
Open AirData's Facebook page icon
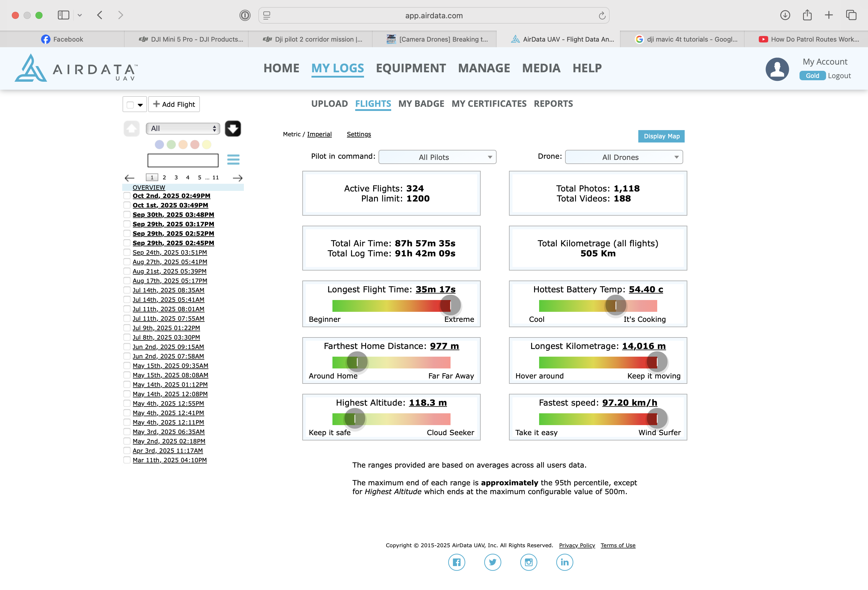click(456, 562)
